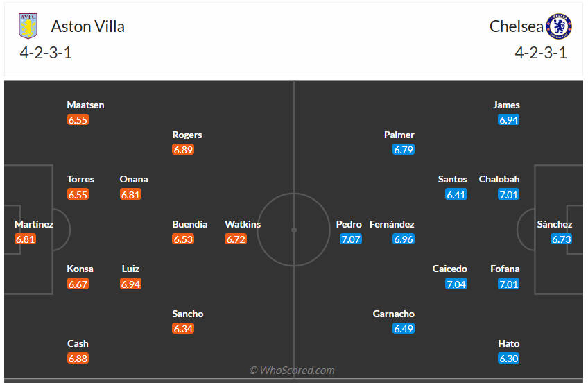Select Caicedo on the pitch
588x383 pixels.
coord(450,269)
